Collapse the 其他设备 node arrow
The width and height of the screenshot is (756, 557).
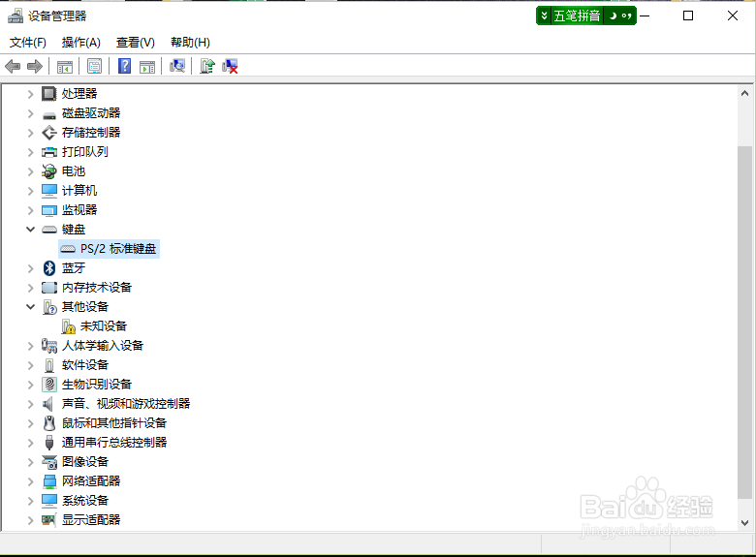pyautogui.click(x=30, y=307)
